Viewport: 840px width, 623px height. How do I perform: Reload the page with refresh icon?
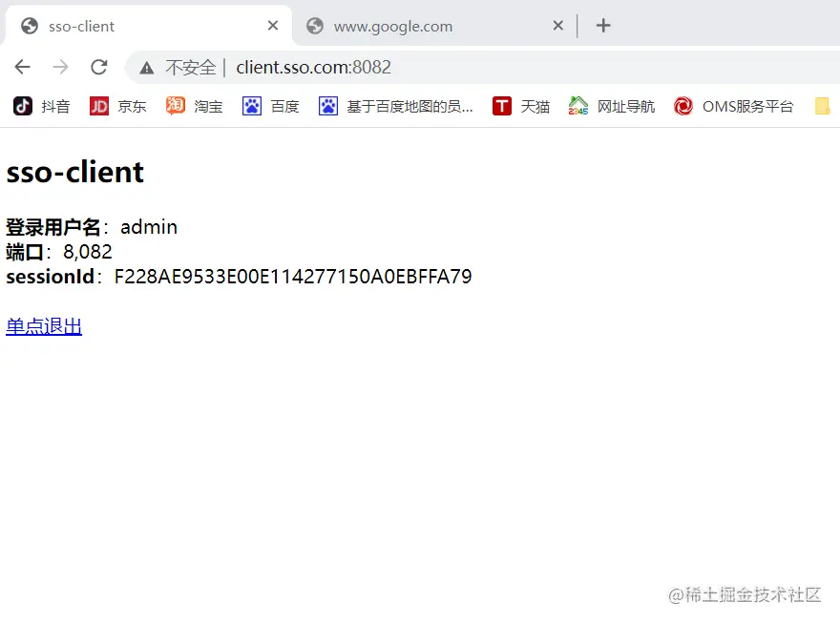[x=99, y=67]
